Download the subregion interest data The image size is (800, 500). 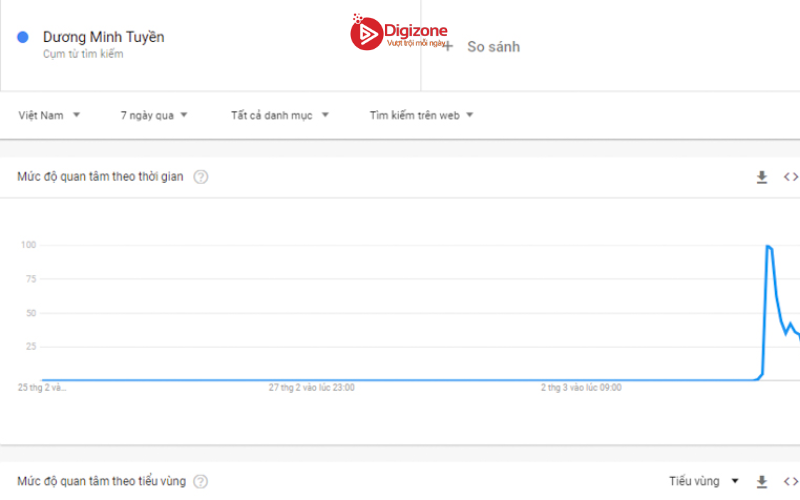click(x=762, y=481)
